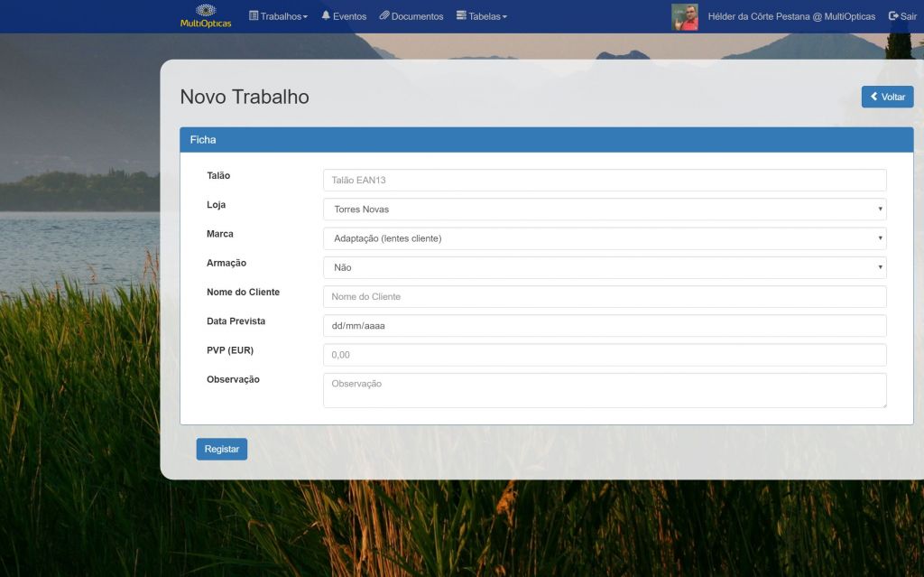
Task: Click the MultiOpticas logo
Action: 206,15
